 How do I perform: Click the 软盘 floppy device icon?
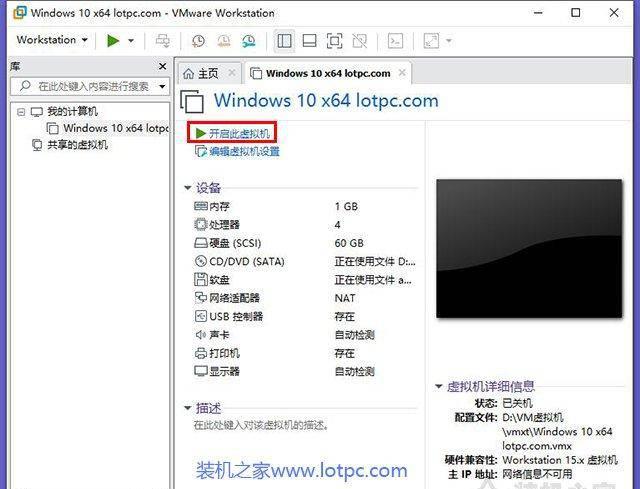click(201, 279)
